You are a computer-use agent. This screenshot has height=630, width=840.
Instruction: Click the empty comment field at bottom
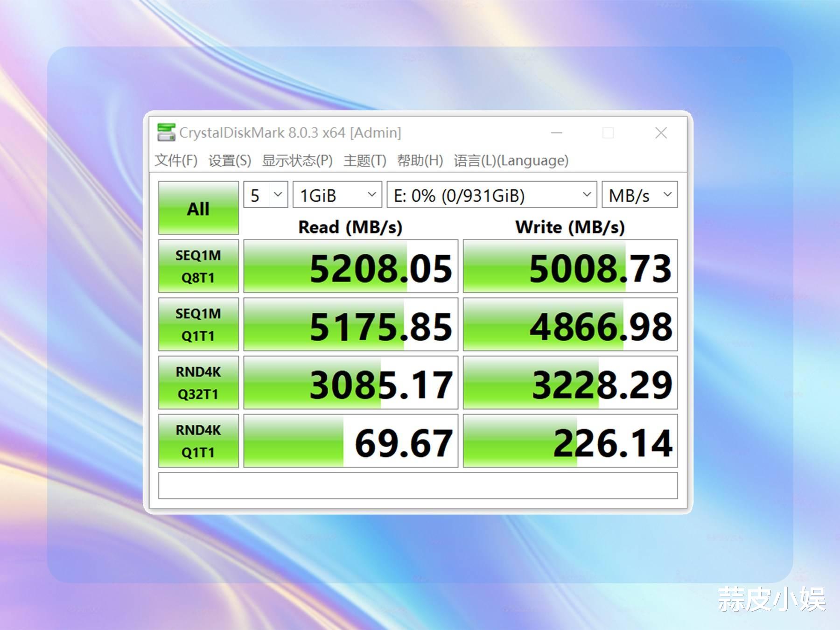[x=418, y=486]
